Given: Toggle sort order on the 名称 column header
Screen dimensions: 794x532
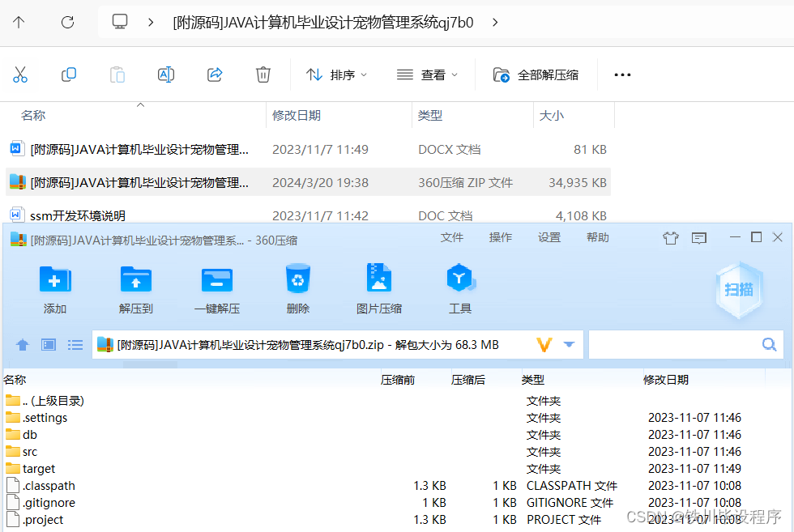Looking at the screenshot, I should point(33,115).
